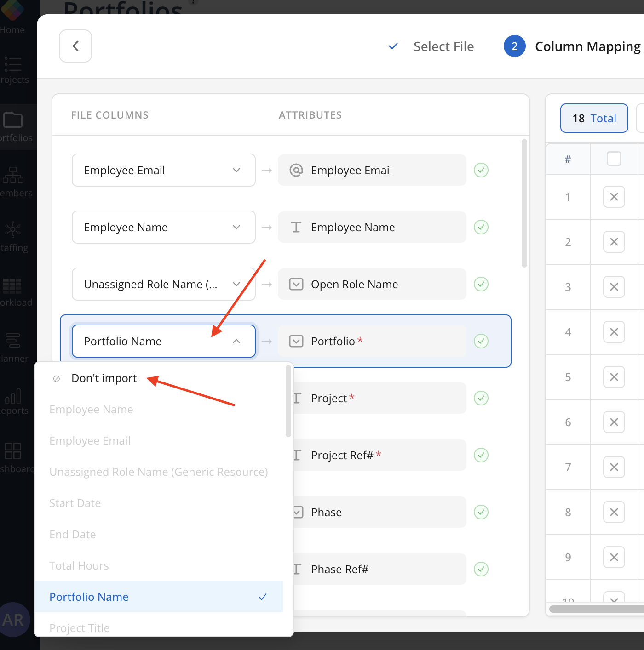Remove row 1 with X button

(614, 197)
